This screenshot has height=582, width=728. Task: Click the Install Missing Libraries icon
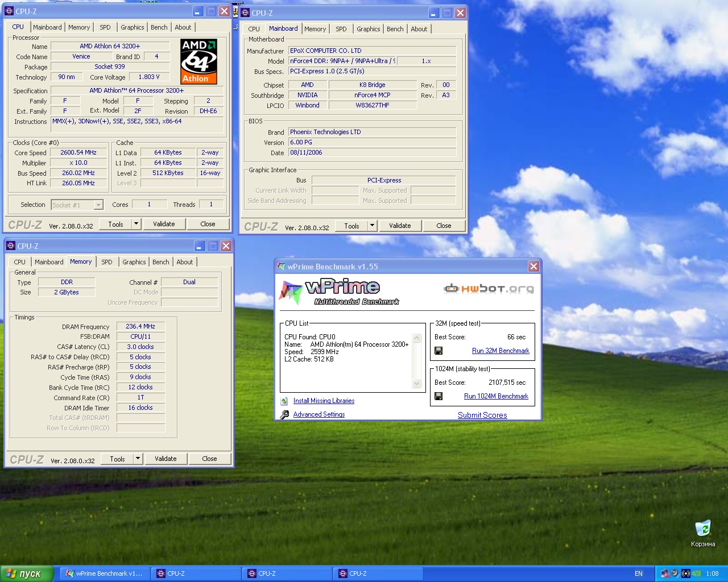[284, 401]
